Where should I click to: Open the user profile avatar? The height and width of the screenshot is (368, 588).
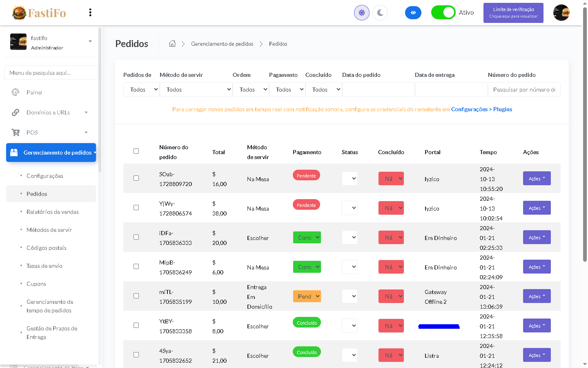[x=561, y=13]
